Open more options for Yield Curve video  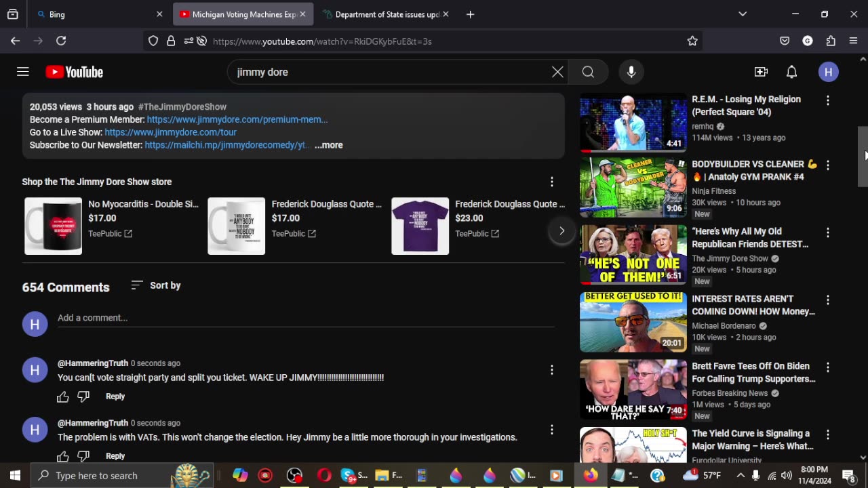click(x=828, y=434)
